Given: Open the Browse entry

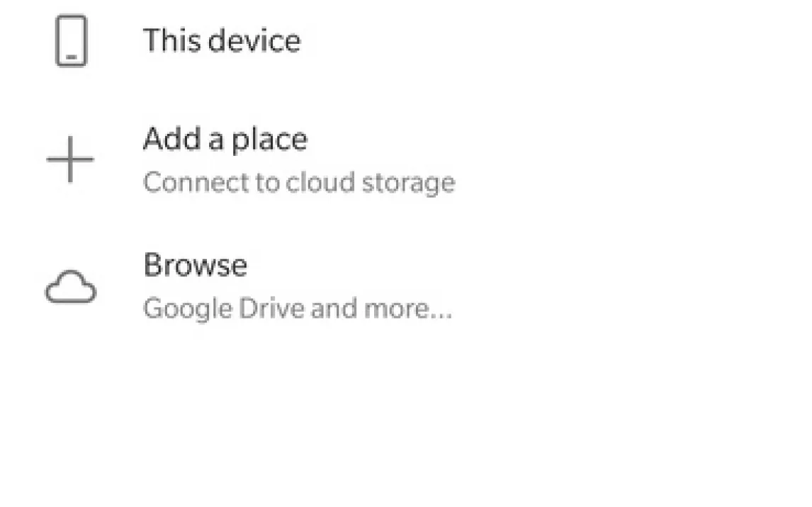Looking at the screenshot, I should [195, 266].
